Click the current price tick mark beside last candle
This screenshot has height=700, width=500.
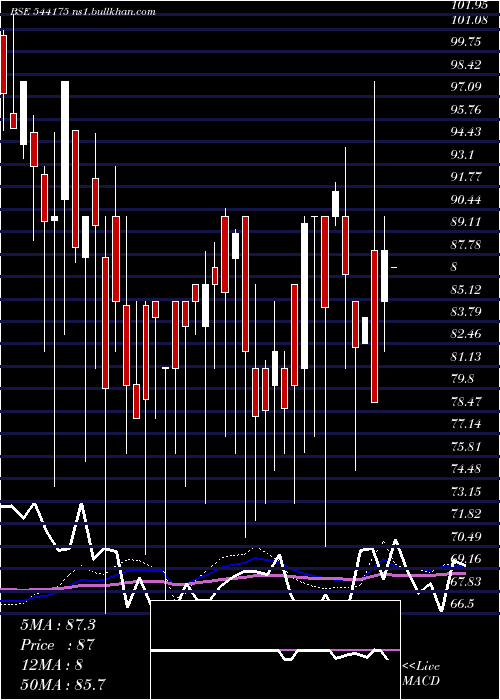coord(394,267)
